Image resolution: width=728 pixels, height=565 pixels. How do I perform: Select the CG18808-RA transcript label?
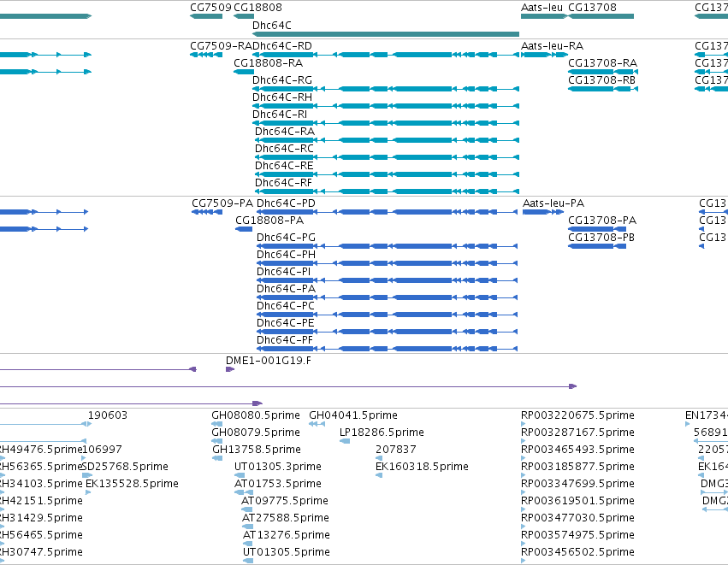pyautogui.click(x=269, y=63)
